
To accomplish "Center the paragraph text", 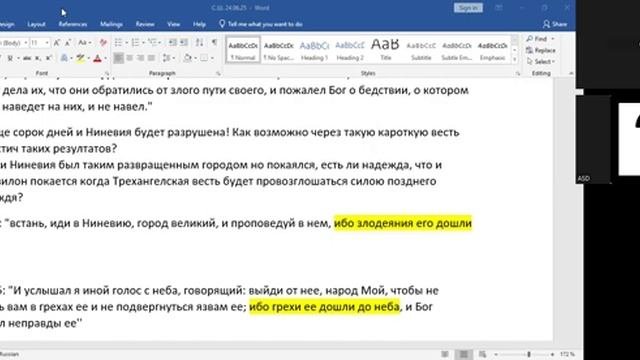I will pyautogui.click(x=129, y=58).
